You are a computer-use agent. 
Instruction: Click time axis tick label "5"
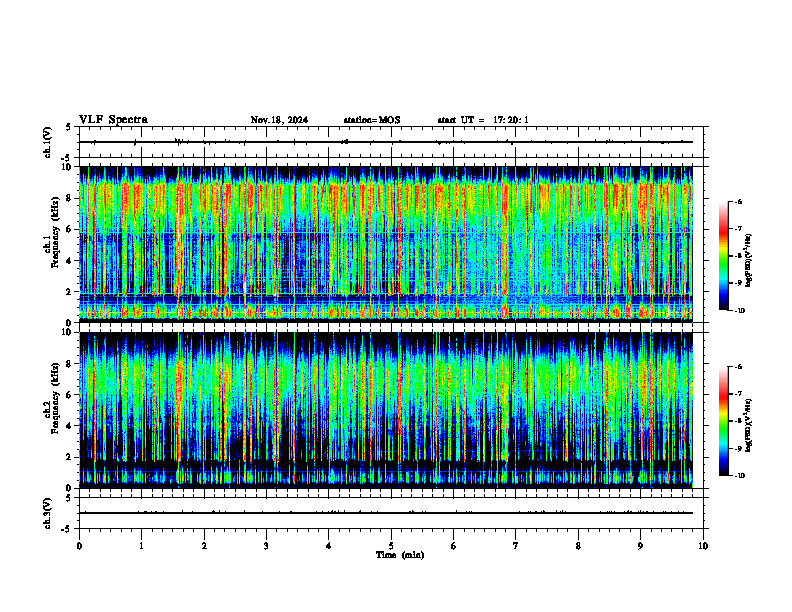click(x=391, y=546)
